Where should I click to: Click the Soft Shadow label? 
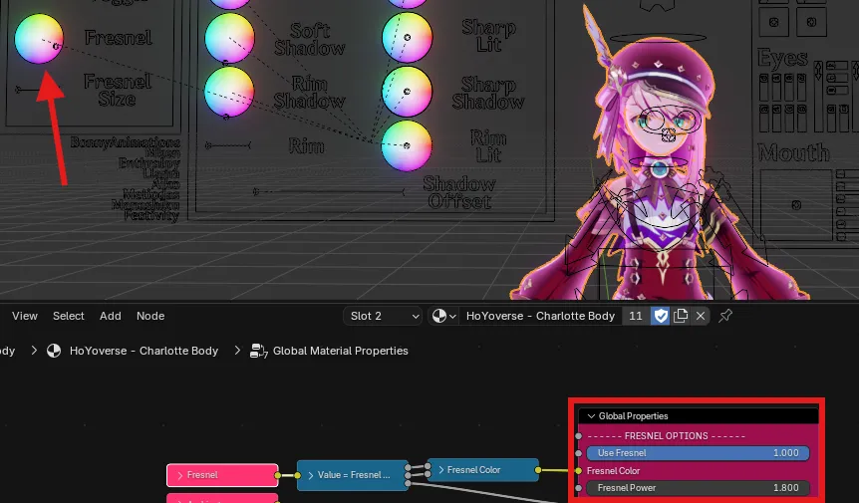click(x=310, y=40)
